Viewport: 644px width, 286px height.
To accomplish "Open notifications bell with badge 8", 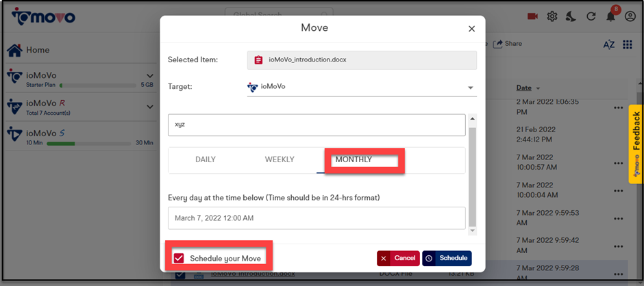I will pyautogui.click(x=611, y=15).
